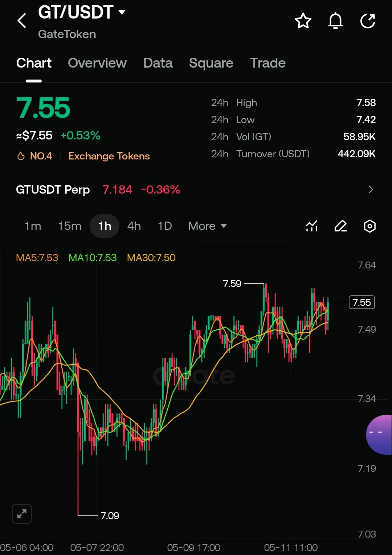Tap the 05-11 11:00 time axis label
The height and width of the screenshot is (555, 392).
(x=291, y=547)
